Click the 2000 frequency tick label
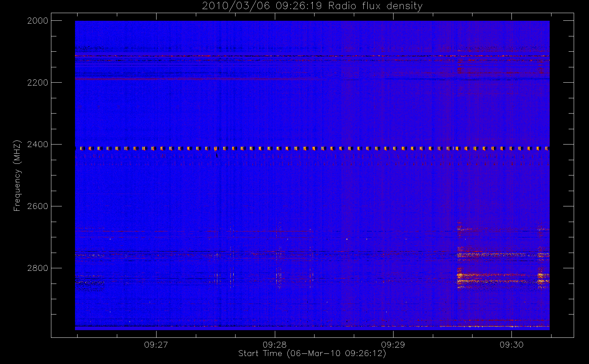Screen dimensions: 589x364 click(x=38, y=21)
